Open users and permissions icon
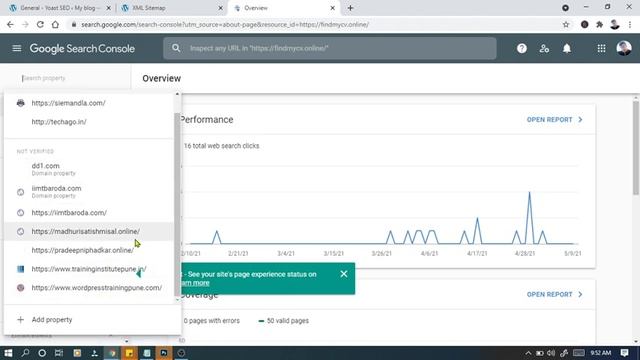Viewport: 640px width, 360px height. (x=544, y=49)
